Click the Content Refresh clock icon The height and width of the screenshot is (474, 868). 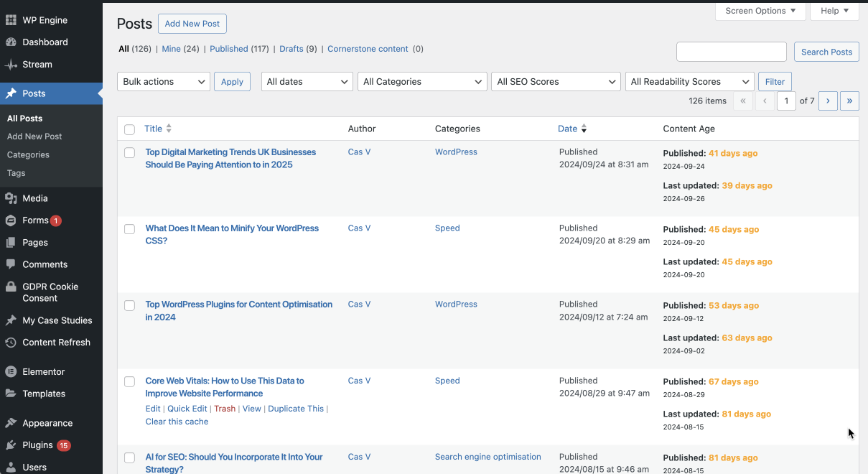(11, 343)
